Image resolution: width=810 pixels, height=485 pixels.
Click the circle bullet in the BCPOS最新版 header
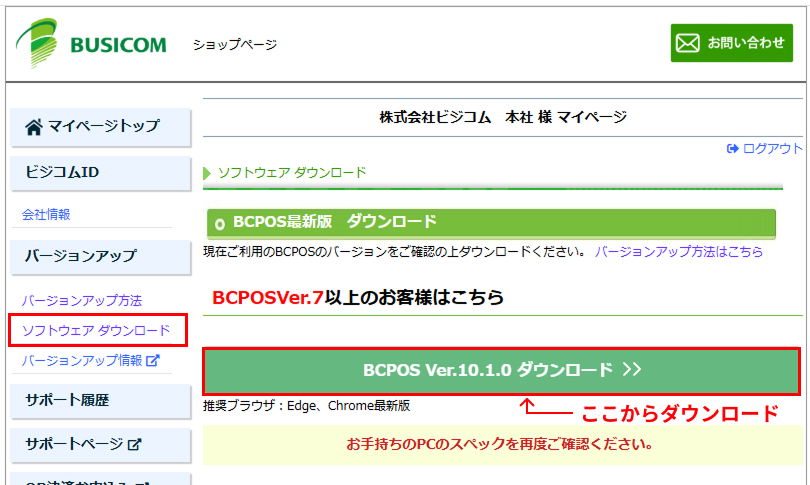click(x=219, y=222)
